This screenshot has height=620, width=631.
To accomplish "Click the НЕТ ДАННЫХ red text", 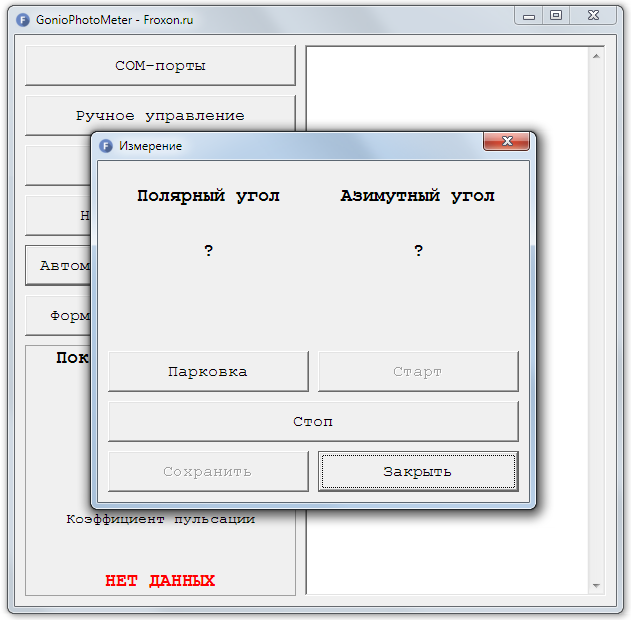I will click(x=160, y=581).
